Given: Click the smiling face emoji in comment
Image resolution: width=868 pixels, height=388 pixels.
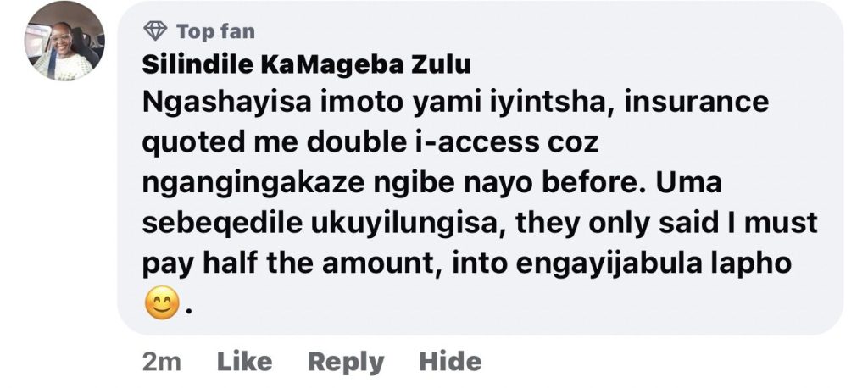Looking at the screenshot, I should pyautogui.click(x=162, y=302).
